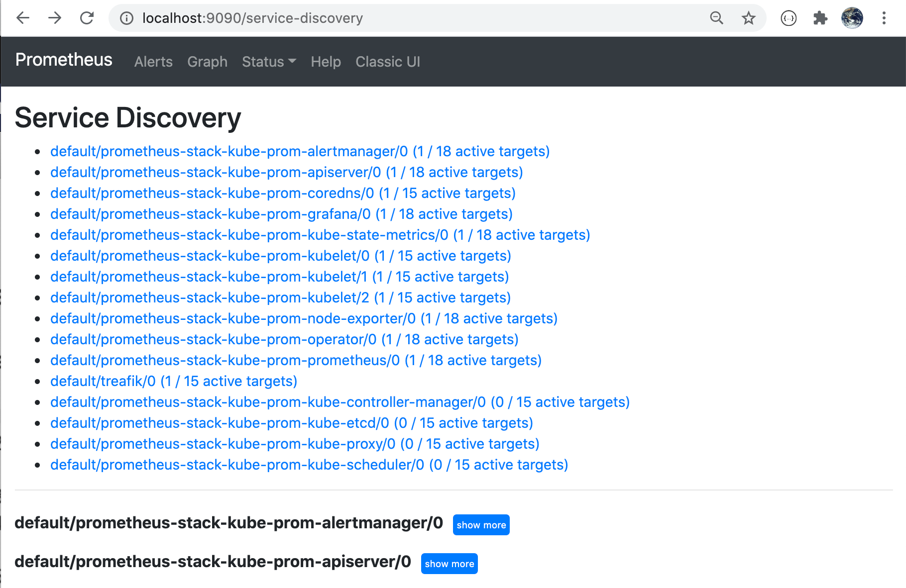Switch to the Classic UI
This screenshot has height=588, width=906.
(x=388, y=62)
